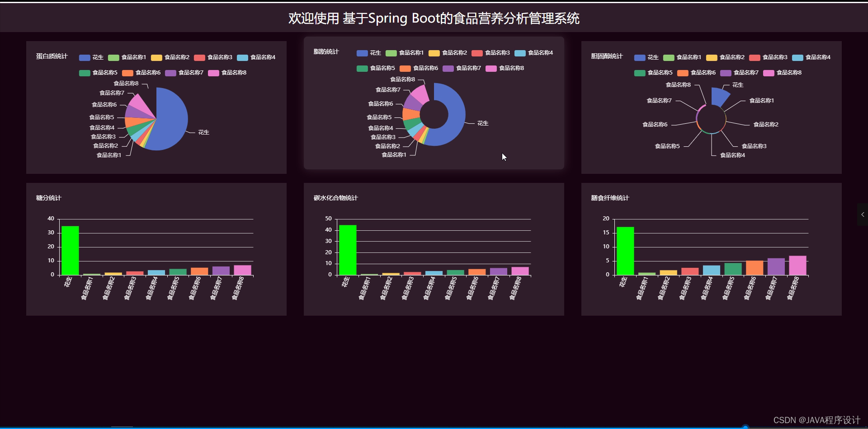Click the purple 食品名称7 bar in 糖分统计
This screenshot has width=868, height=429.
[221, 270]
